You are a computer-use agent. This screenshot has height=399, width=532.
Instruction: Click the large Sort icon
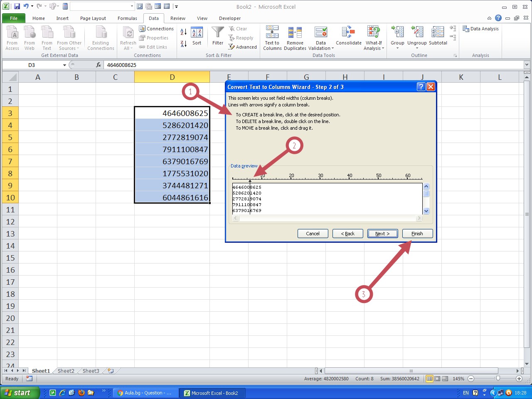tap(197, 36)
